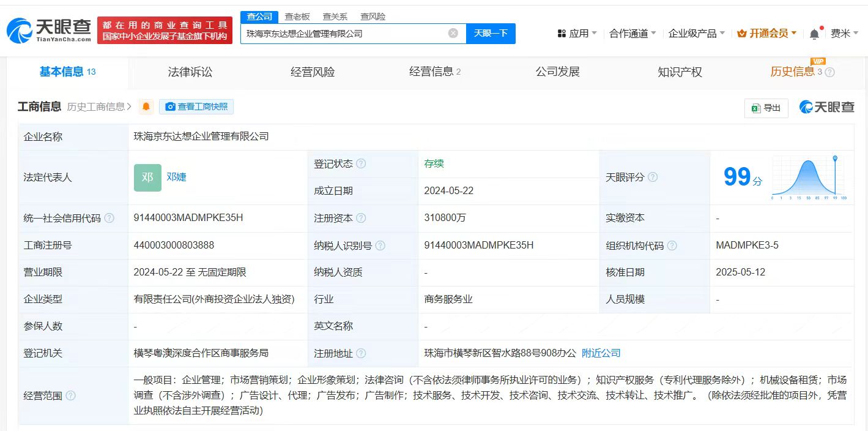Click the orange alert bell beside 历史工商信息

(146, 107)
